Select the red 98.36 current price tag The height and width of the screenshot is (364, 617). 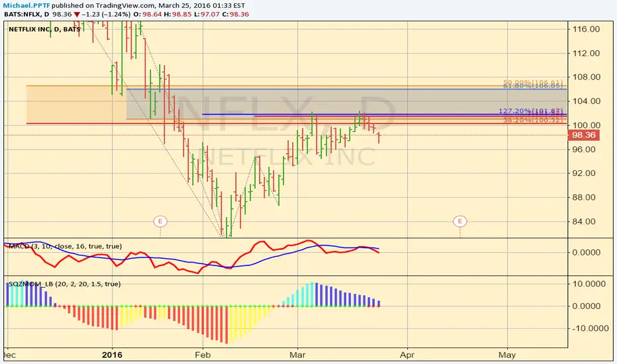(x=584, y=135)
